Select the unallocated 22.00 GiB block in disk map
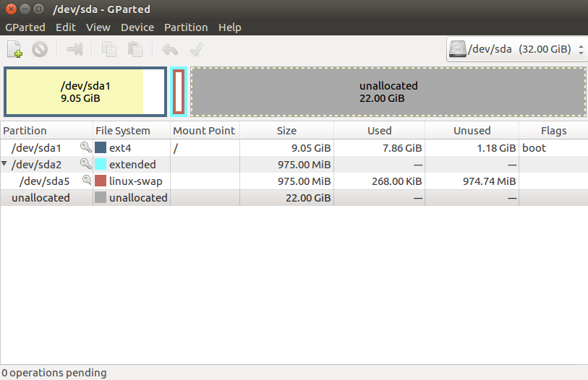This screenshot has width=588, height=380. click(x=388, y=92)
